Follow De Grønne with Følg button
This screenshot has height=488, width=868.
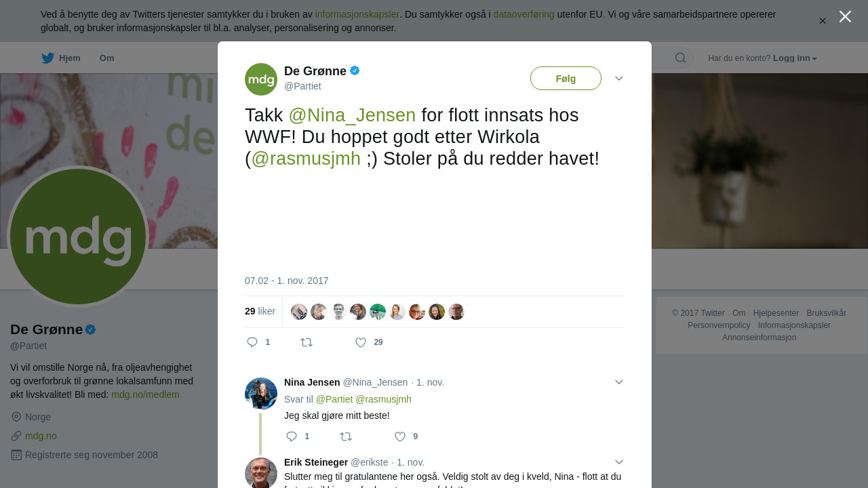click(x=566, y=79)
